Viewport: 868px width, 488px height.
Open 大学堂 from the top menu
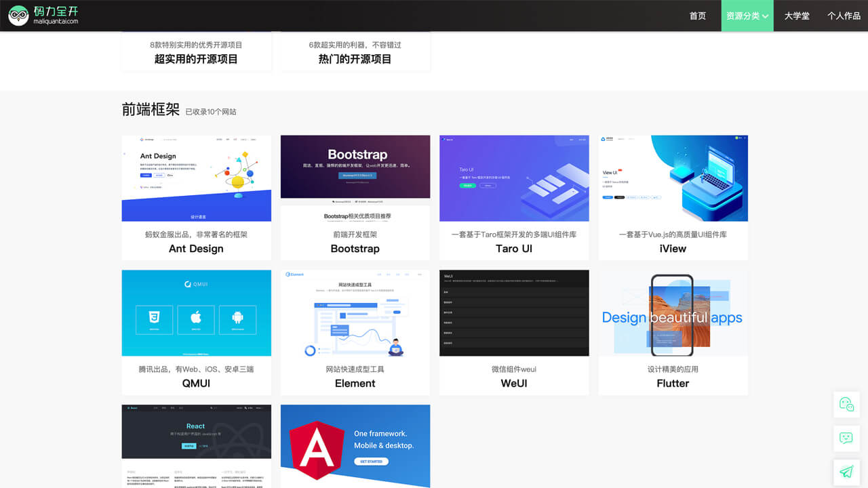(797, 16)
